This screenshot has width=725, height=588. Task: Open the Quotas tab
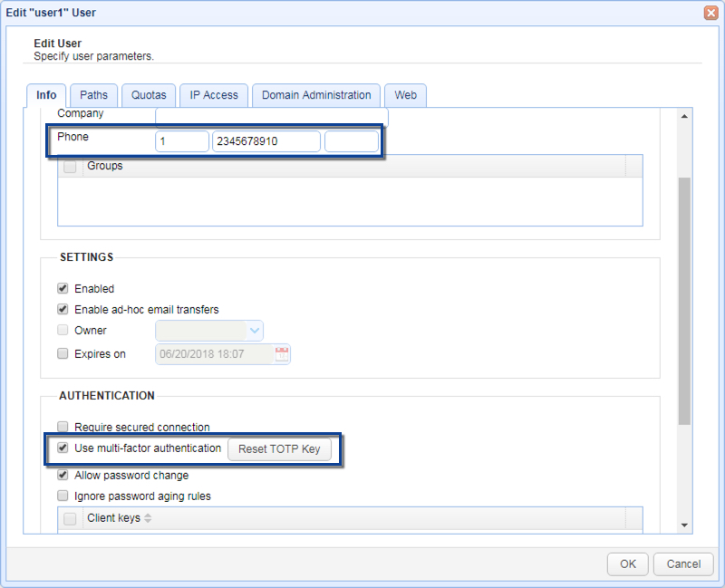[149, 95]
